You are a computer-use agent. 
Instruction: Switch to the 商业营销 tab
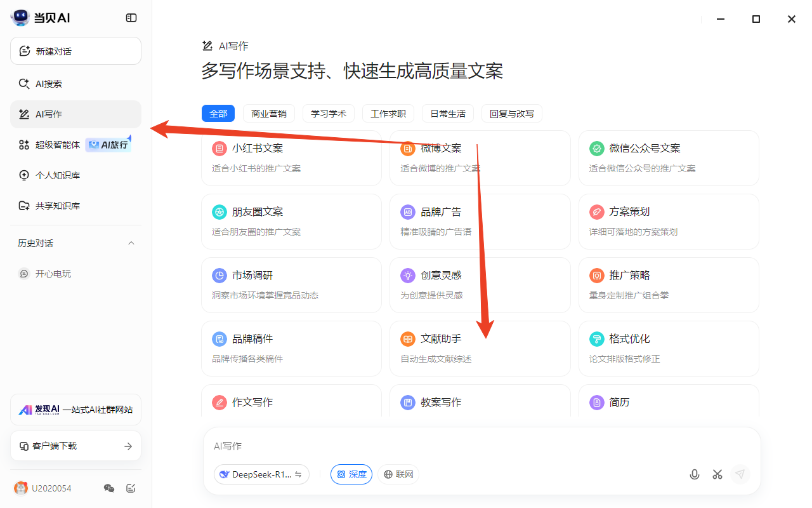point(269,114)
